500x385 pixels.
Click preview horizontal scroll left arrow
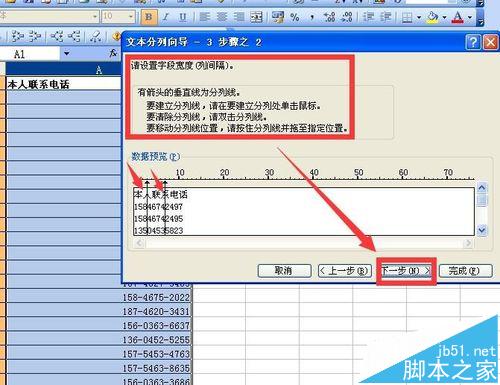pyautogui.click(x=139, y=243)
